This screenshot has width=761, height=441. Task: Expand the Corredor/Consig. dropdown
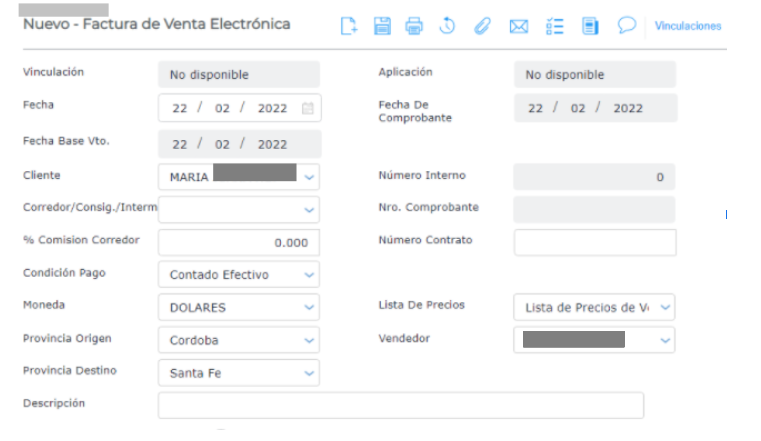pos(309,210)
